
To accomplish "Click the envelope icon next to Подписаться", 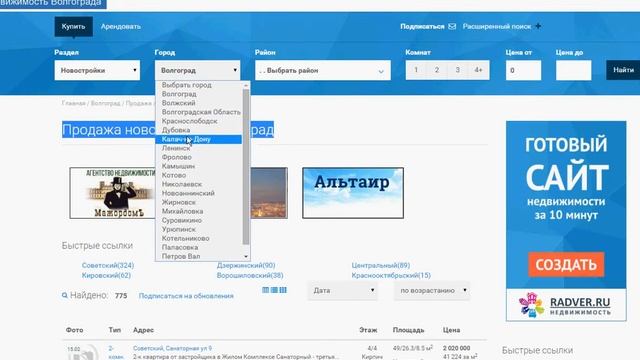I will [452, 26].
